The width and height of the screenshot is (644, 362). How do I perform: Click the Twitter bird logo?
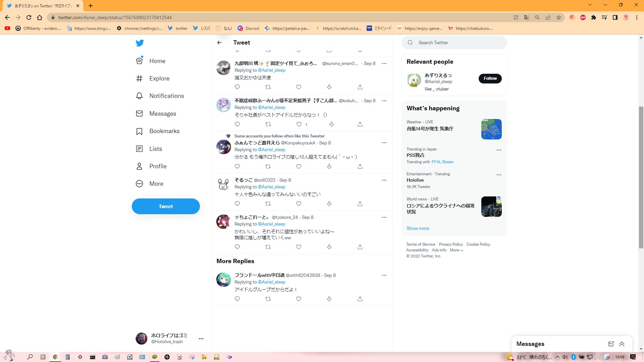click(140, 43)
